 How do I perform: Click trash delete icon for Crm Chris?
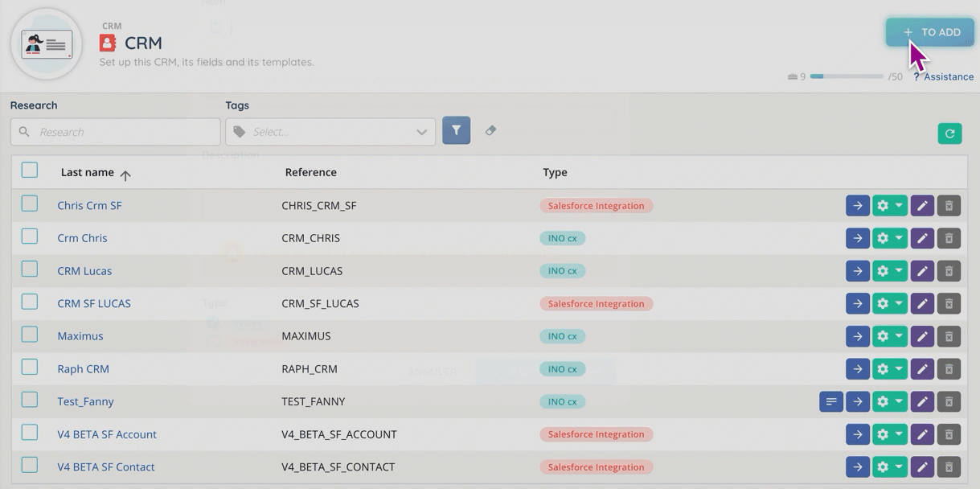[x=949, y=239]
